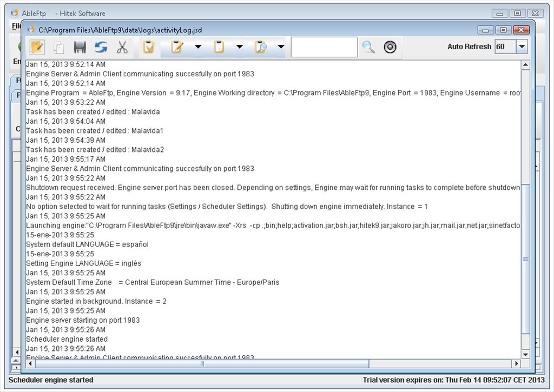Screen dimensions: 554x392
Task: Click the 'Shutdown request received' log line
Action: [273, 188]
